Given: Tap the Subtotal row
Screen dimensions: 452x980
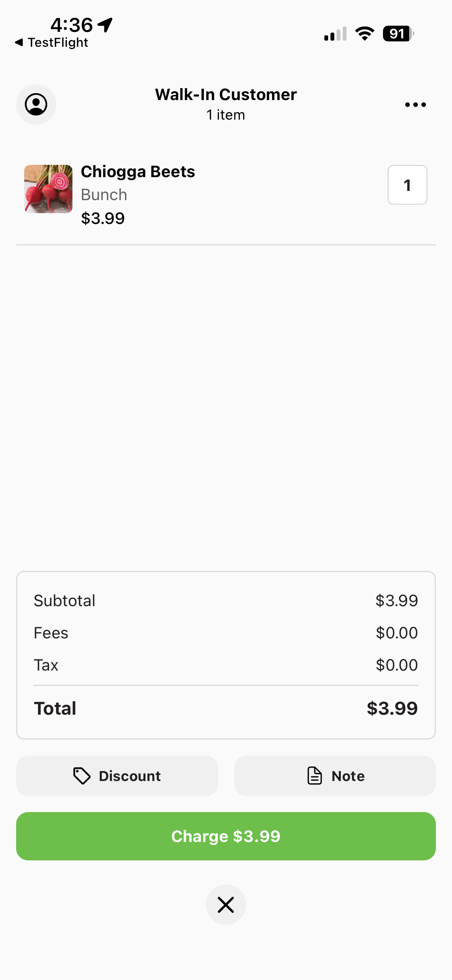Looking at the screenshot, I should point(226,600).
